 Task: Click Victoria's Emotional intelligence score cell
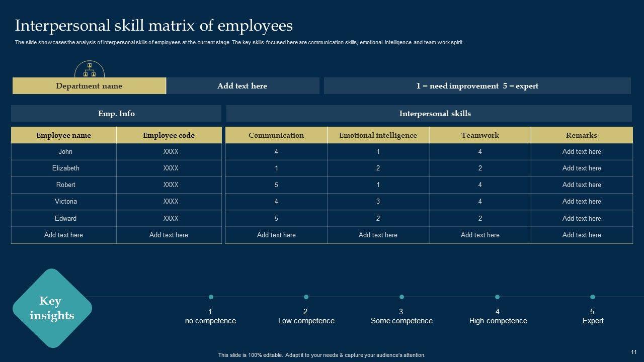[378, 201]
